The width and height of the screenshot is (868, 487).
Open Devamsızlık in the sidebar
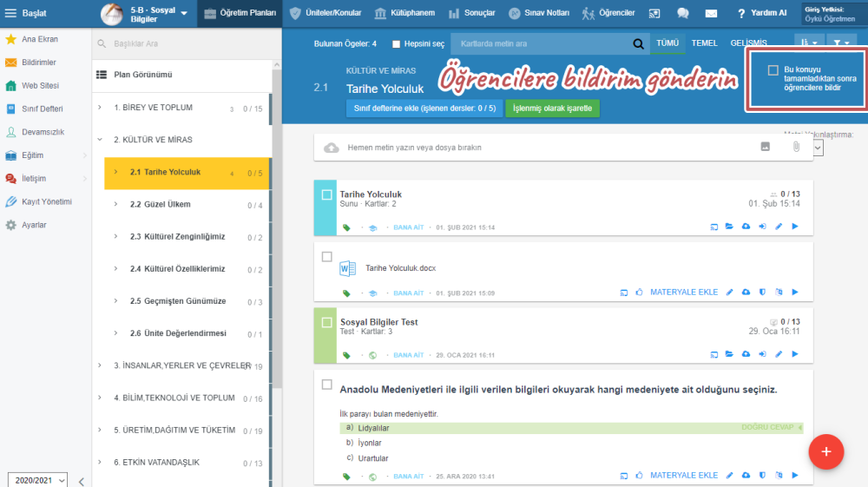tap(43, 132)
